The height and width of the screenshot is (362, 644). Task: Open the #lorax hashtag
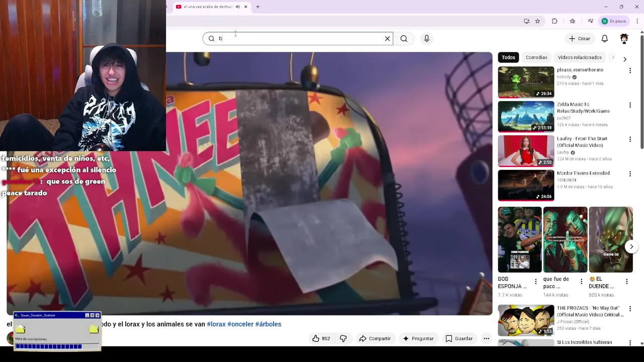coord(216,324)
